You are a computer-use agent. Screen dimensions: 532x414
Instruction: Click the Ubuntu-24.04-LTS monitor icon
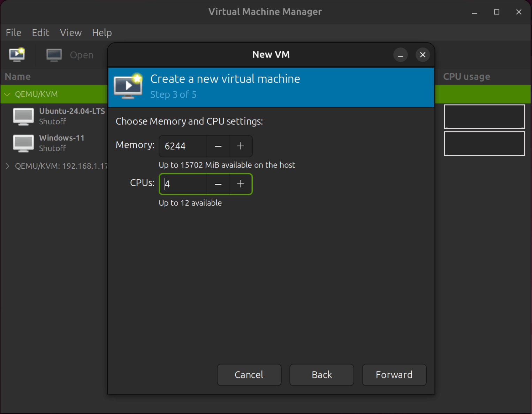tap(23, 116)
